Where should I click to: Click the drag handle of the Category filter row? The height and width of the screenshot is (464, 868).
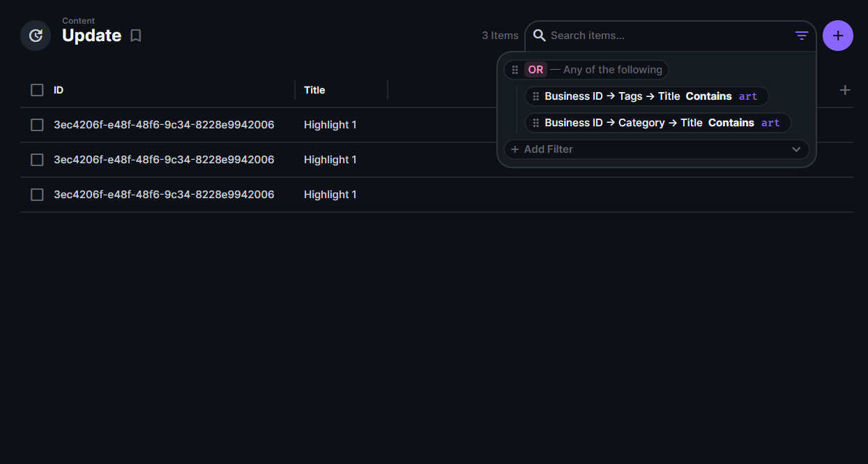[x=535, y=122]
